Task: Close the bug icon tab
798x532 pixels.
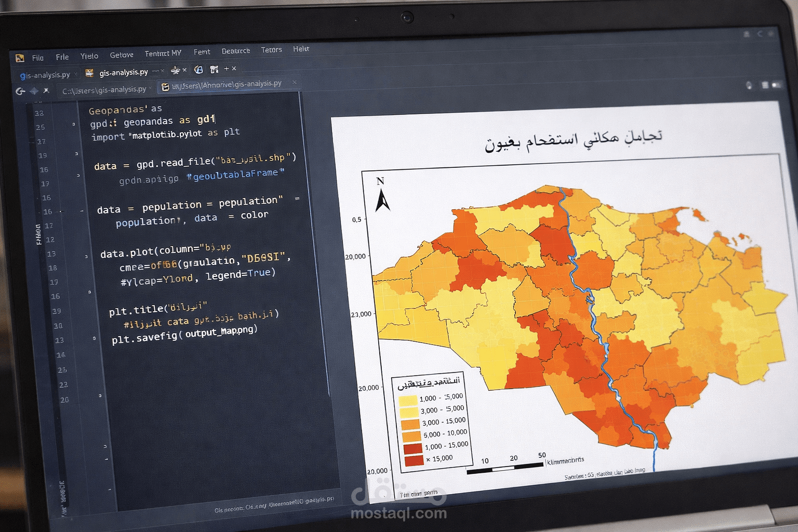Action: [184, 70]
